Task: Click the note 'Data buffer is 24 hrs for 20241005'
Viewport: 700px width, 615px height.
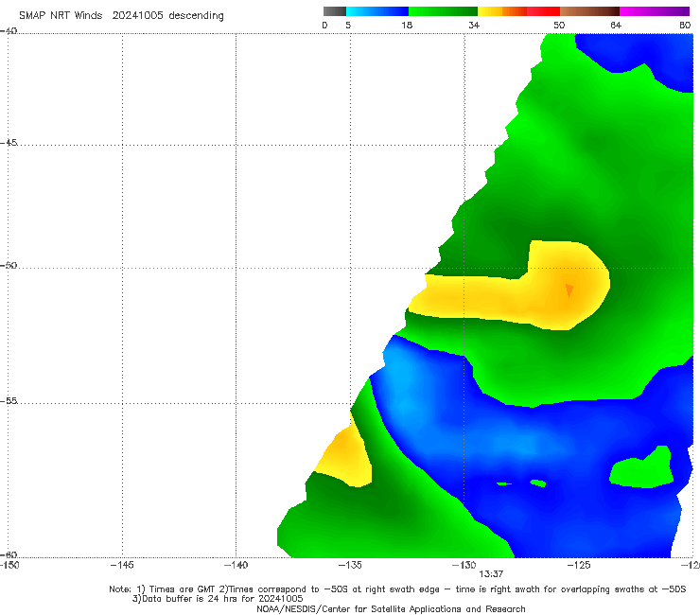Action: coord(222,599)
